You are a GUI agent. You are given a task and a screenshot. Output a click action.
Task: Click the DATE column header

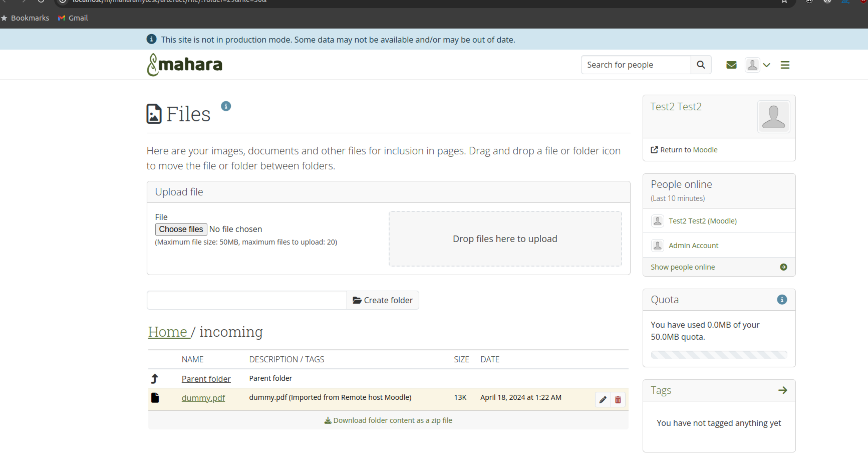pyautogui.click(x=490, y=359)
